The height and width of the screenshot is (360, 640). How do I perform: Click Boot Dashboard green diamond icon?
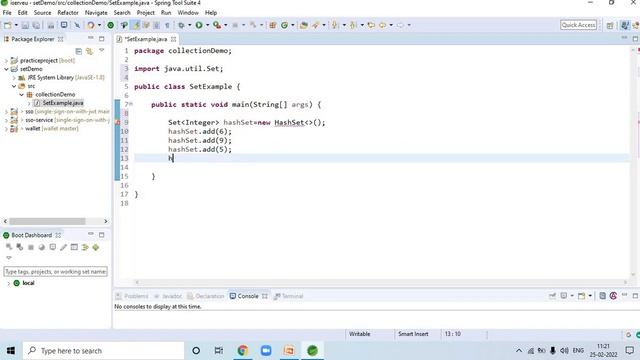96,247
